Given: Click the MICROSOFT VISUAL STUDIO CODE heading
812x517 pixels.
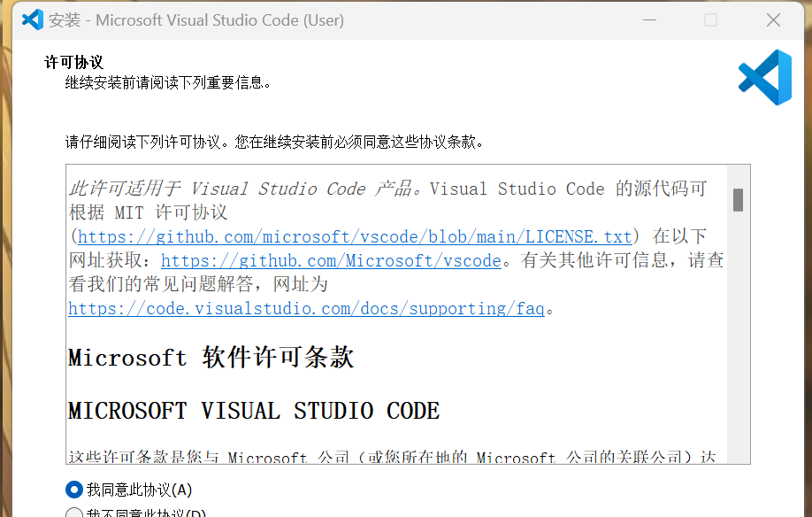Looking at the screenshot, I should tap(253, 411).
